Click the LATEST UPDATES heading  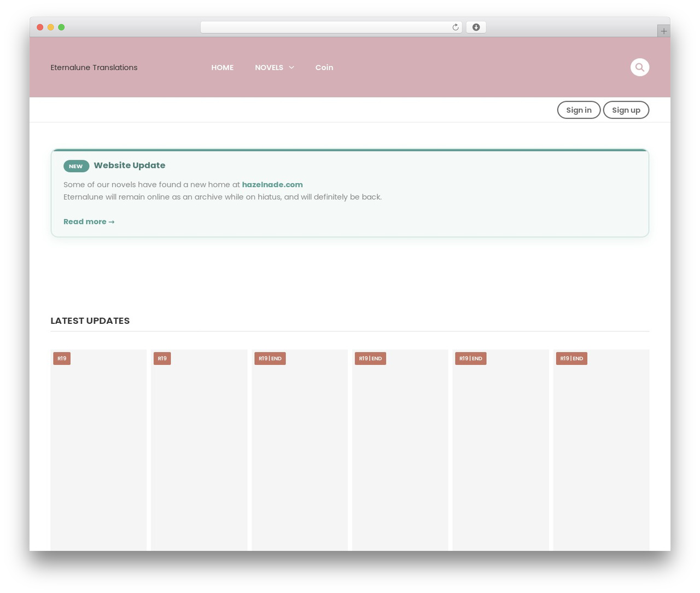click(x=90, y=321)
